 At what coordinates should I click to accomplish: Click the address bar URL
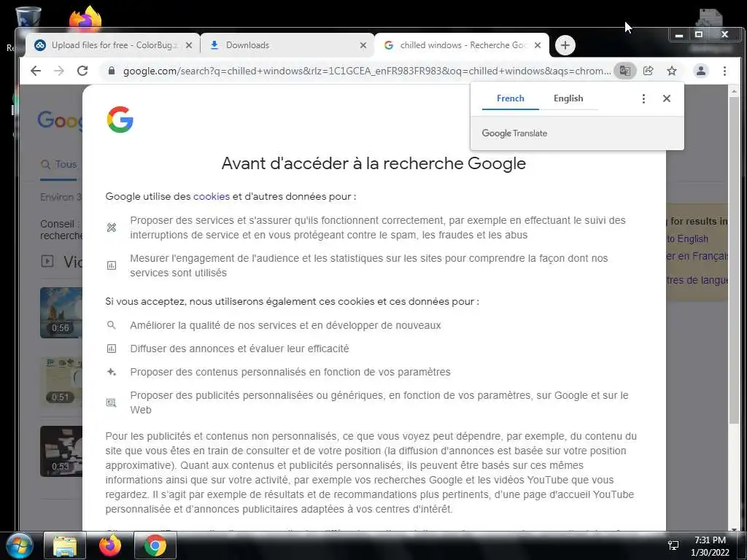(x=366, y=71)
